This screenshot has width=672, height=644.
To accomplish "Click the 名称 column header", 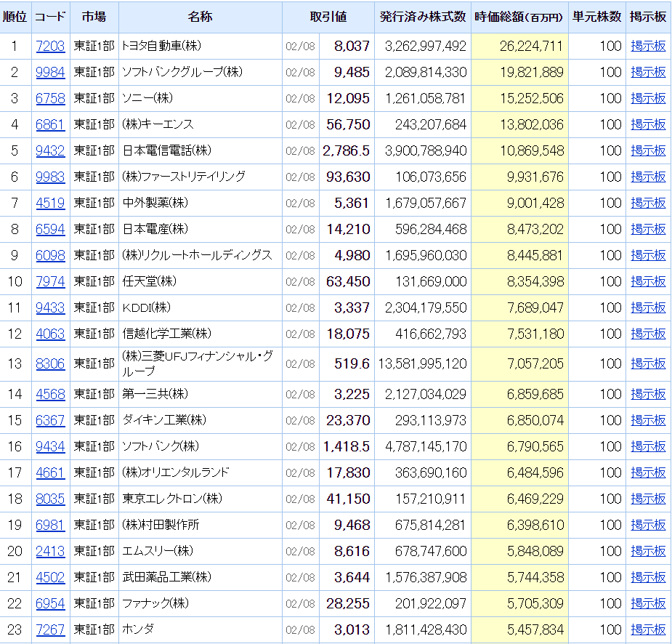I will [200, 17].
